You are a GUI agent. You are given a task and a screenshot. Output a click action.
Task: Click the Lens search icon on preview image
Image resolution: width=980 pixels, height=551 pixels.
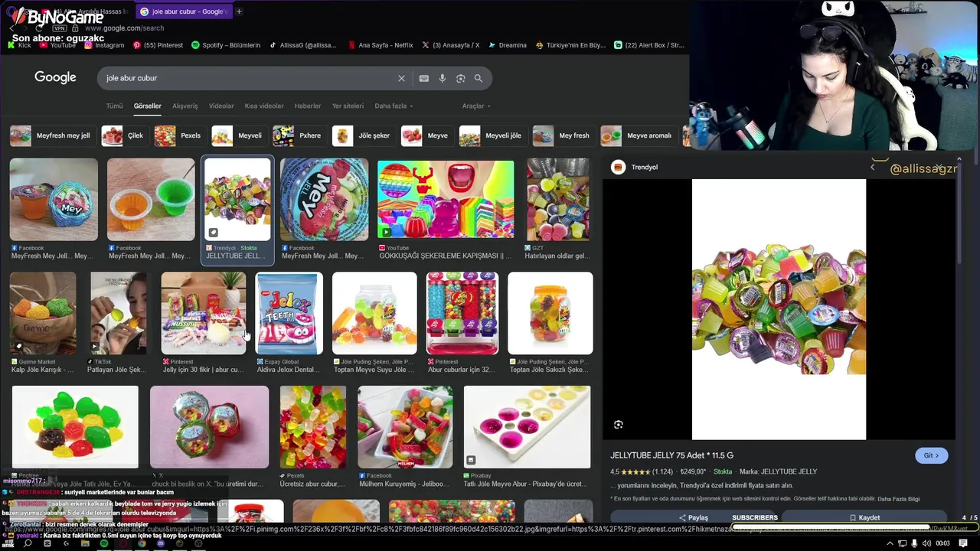click(619, 425)
